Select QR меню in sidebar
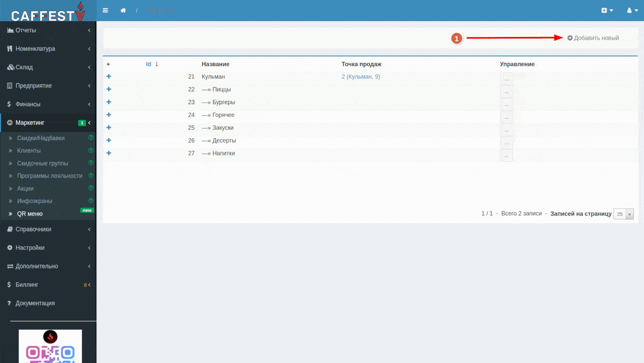The height and width of the screenshot is (363, 644). [x=30, y=214]
